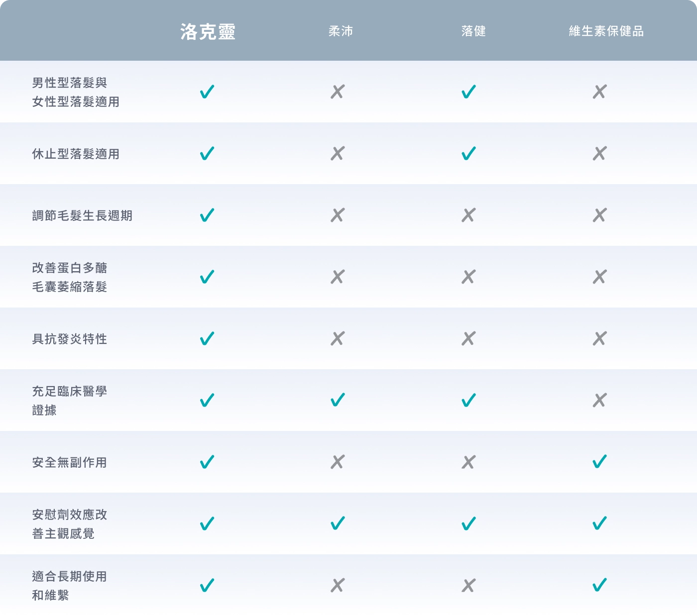Select the 調節毛髮生長週期 row label
697x616 pixels.
tap(82, 215)
